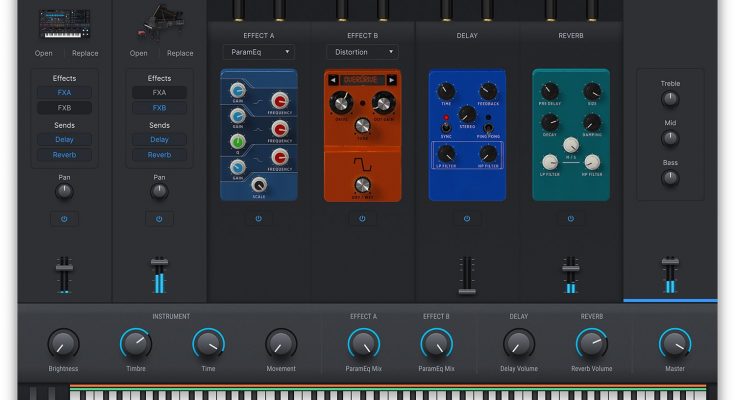Viewport: 735px width, 400px height.
Task: Enable Ping Pong on the Delay pedal
Action: click(489, 129)
